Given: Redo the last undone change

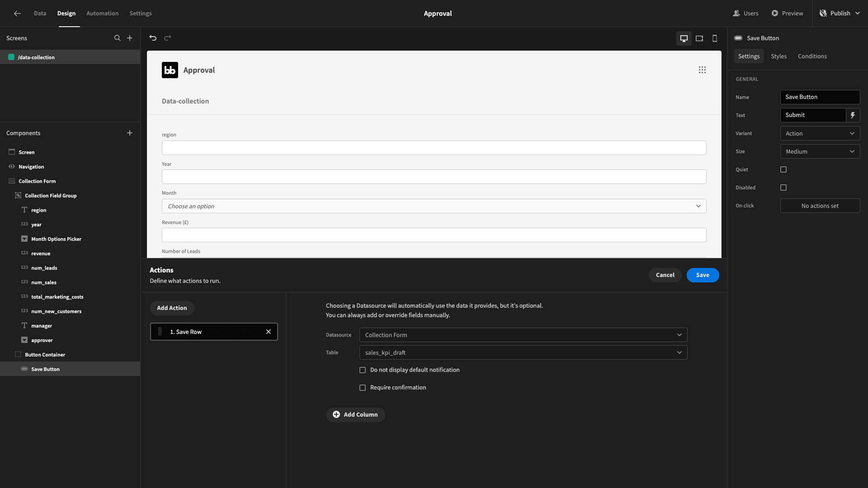Looking at the screenshot, I should click(x=168, y=38).
